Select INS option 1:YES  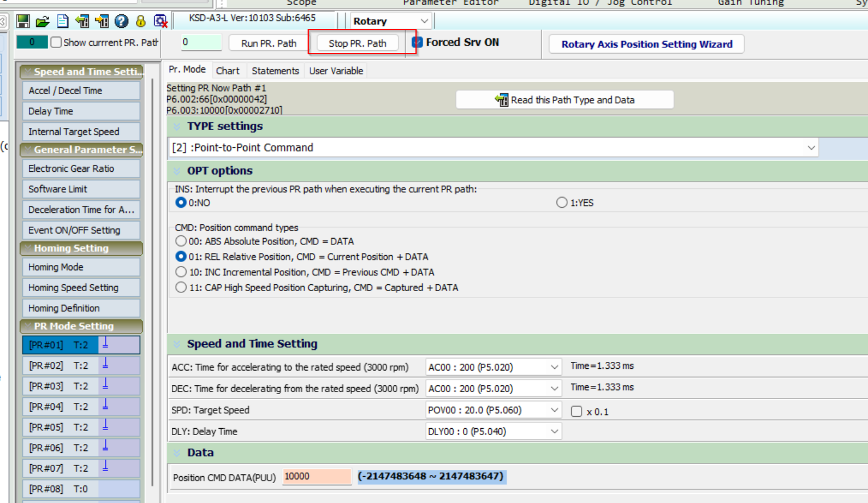click(562, 203)
